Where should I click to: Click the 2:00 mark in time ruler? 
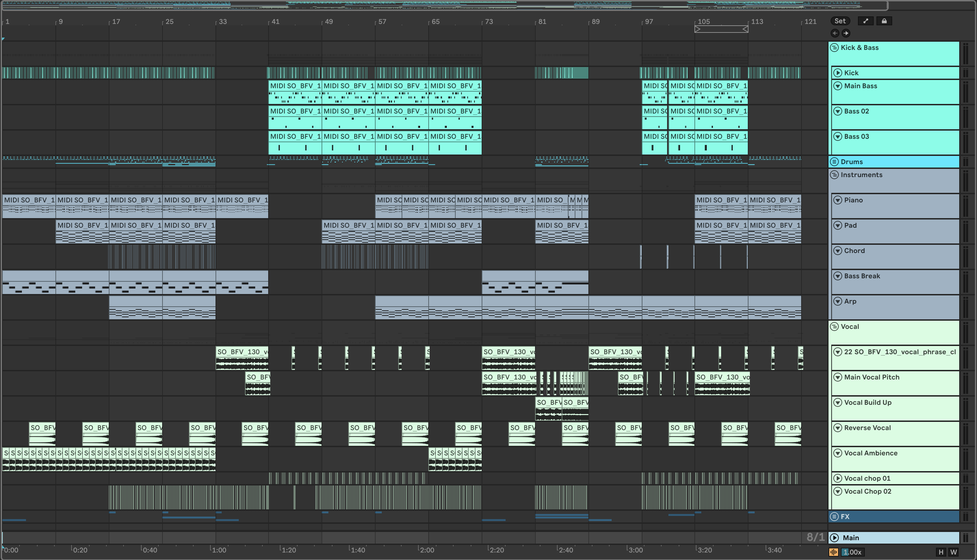(427, 550)
